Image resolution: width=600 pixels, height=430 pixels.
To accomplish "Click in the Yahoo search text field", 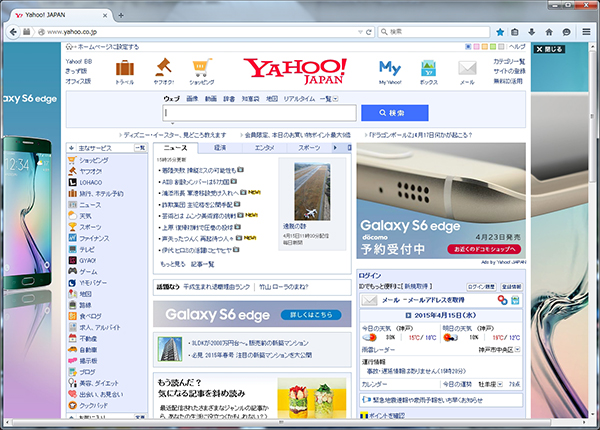I will [x=258, y=113].
